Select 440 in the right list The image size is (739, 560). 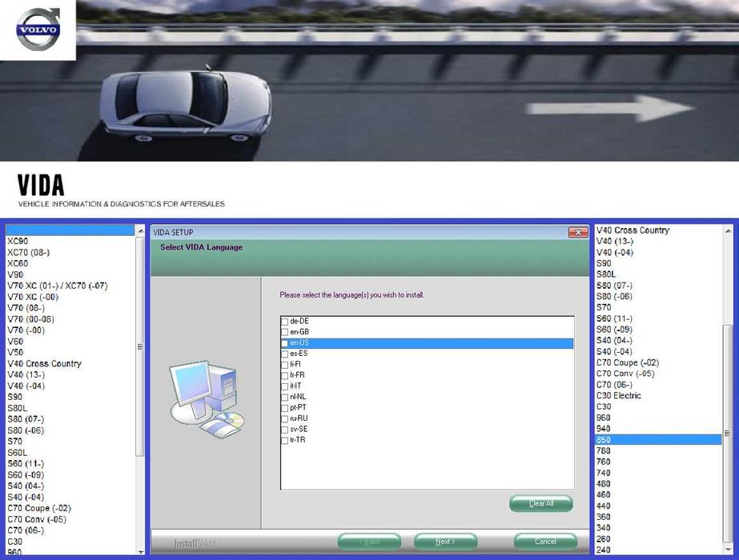click(658, 506)
